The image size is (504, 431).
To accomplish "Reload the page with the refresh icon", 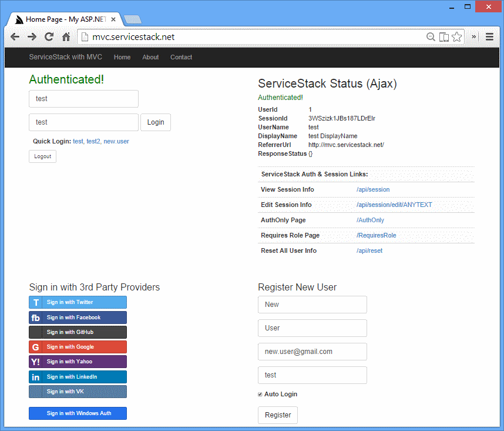I will tap(49, 36).
